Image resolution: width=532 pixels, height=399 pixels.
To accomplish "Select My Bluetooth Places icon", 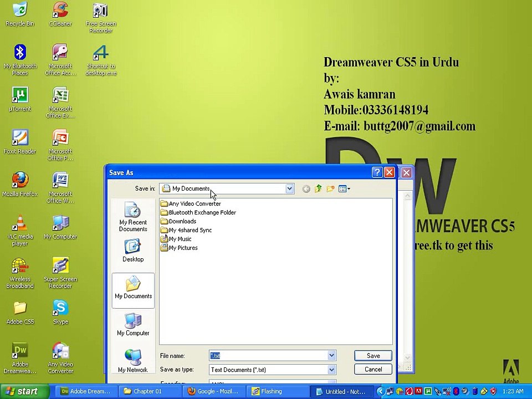I will (20, 60).
